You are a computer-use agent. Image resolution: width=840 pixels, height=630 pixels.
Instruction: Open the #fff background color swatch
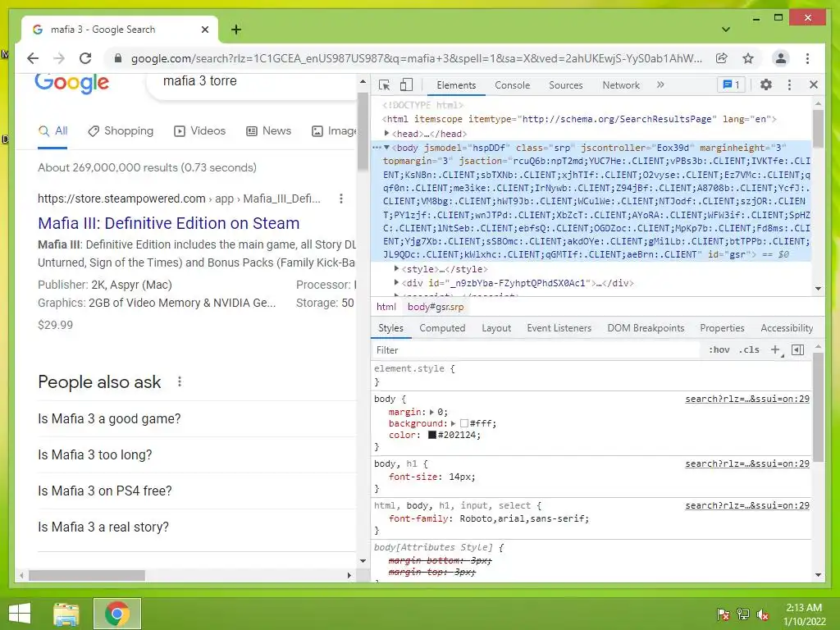click(x=464, y=424)
